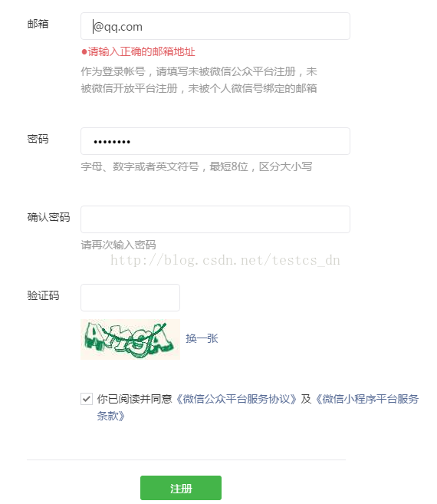The width and height of the screenshot is (437, 504).
Task: Refresh captcha via 换一张 link
Action: pos(202,338)
